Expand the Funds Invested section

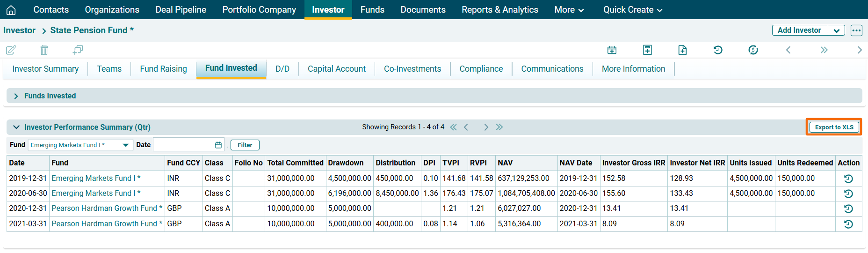(x=16, y=96)
